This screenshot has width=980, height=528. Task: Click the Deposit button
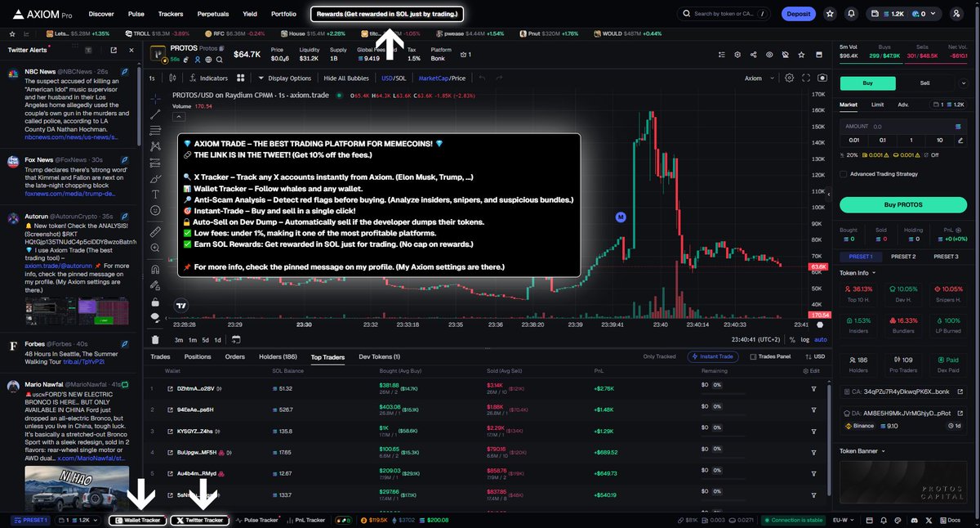[x=799, y=14]
